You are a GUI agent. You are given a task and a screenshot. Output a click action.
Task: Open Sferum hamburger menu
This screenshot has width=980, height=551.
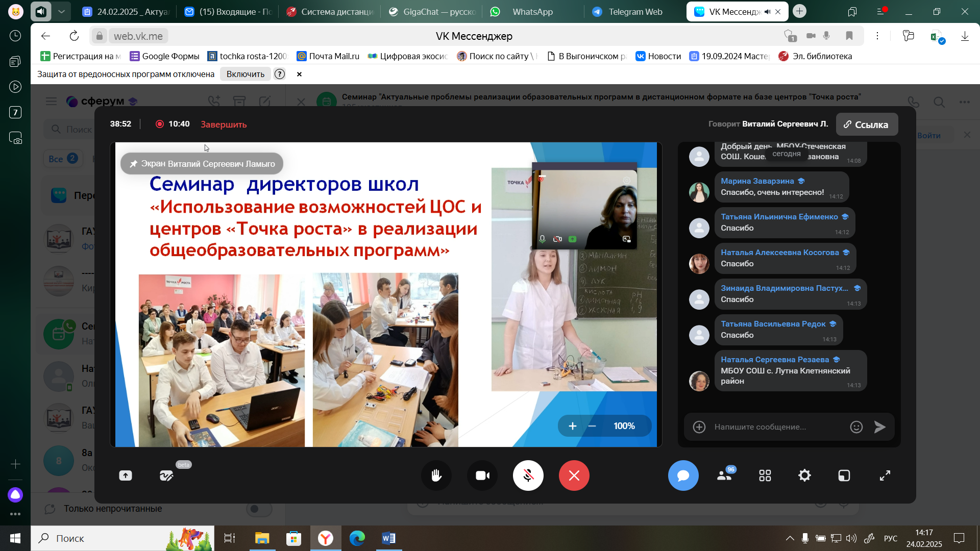(51, 101)
